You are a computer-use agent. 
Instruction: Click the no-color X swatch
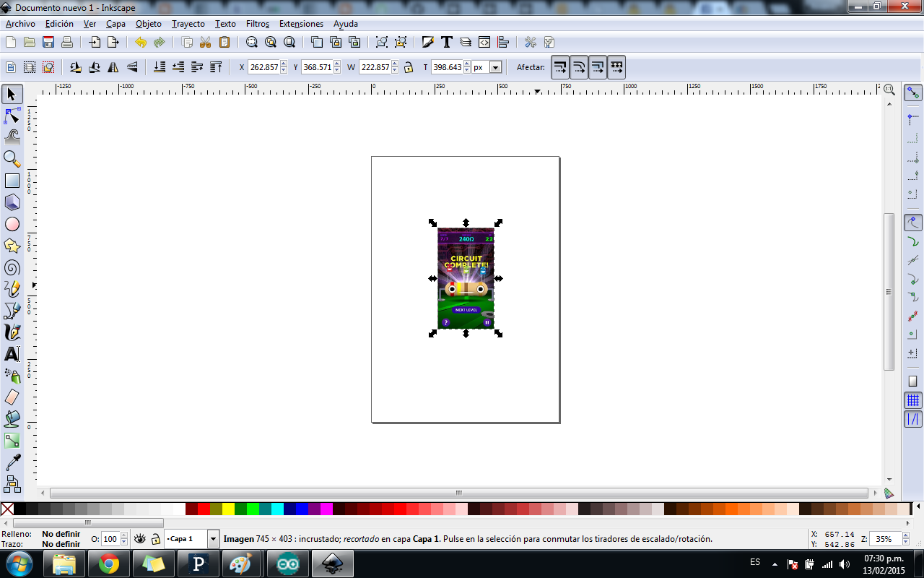(x=7, y=509)
